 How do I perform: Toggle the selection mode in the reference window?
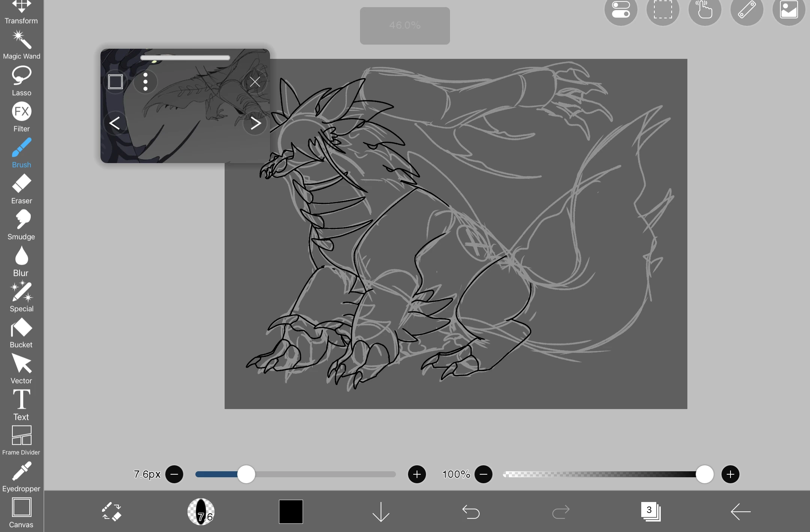(x=115, y=81)
